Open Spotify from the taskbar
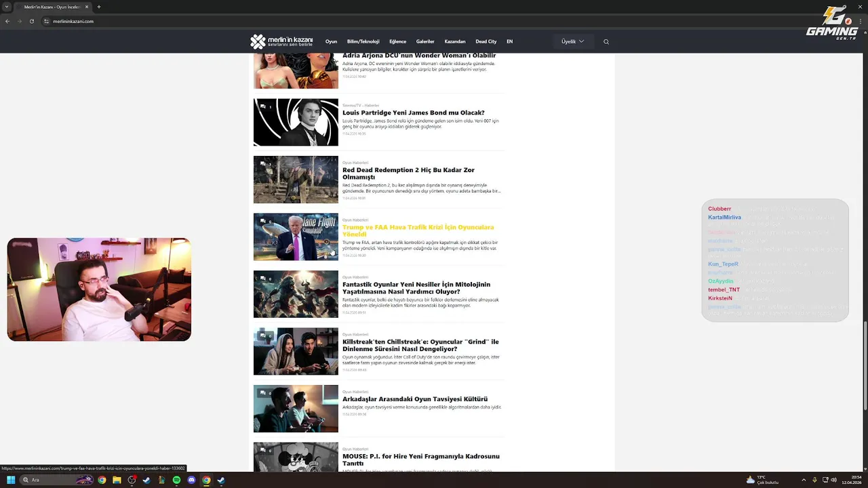Image resolution: width=868 pixels, height=488 pixels. pos(176,480)
